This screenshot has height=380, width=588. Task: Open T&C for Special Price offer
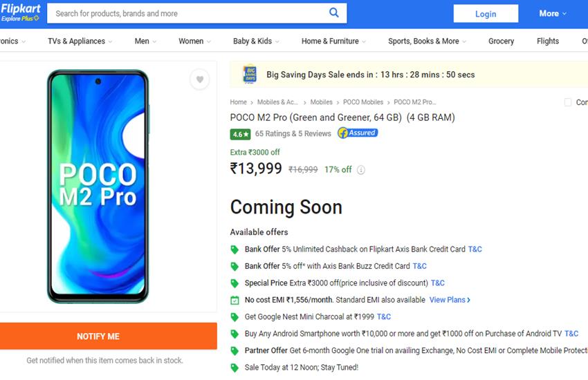(x=438, y=283)
